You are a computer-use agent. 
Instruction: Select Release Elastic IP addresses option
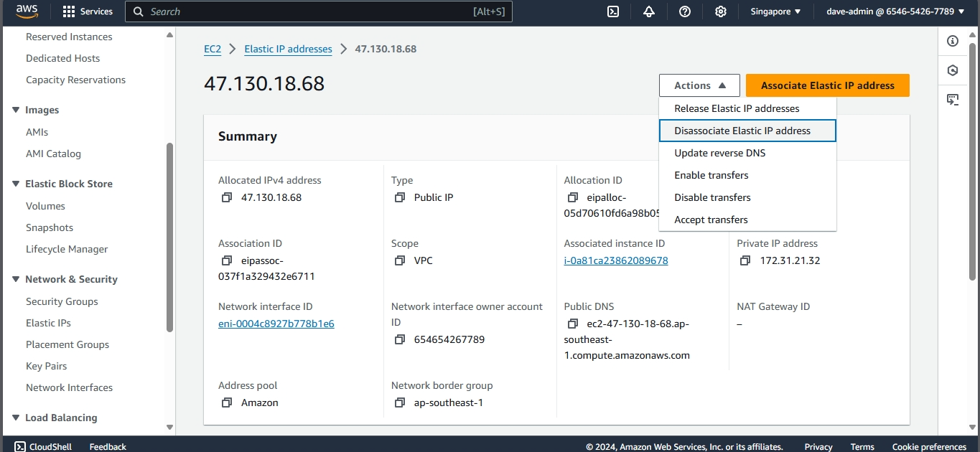point(737,108)
